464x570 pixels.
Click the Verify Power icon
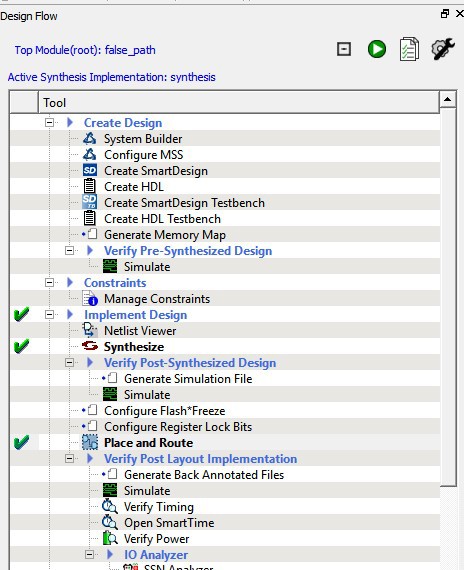click(x=110, y=538)
